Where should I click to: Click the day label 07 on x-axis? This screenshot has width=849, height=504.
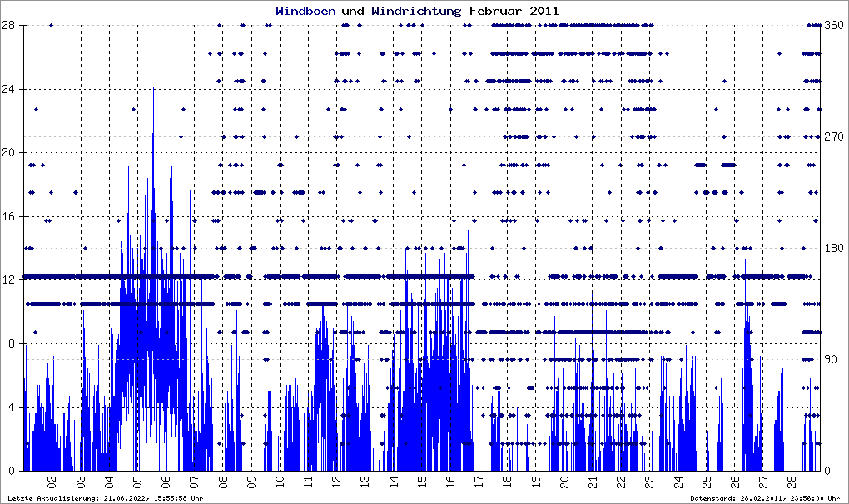195,482
